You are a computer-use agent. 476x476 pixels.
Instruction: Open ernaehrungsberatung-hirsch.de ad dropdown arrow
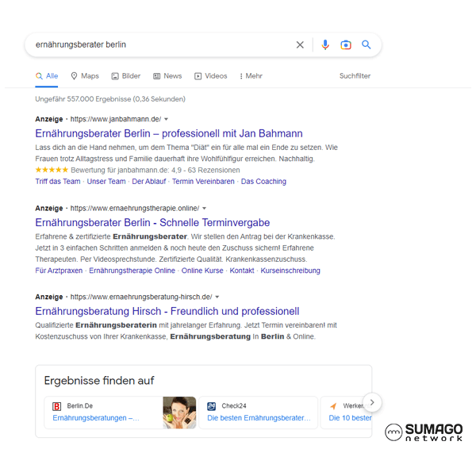pyautogui.click(x=217, y=297)
